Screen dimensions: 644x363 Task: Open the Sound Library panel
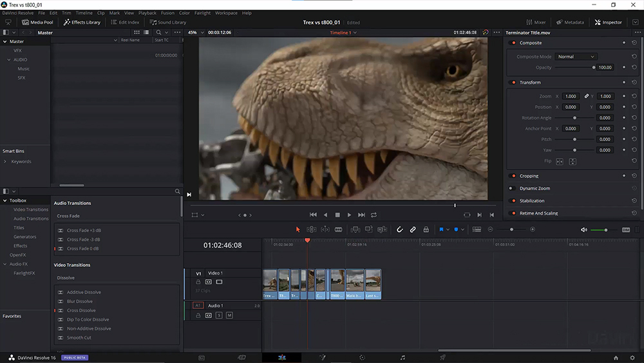[167, 22]
